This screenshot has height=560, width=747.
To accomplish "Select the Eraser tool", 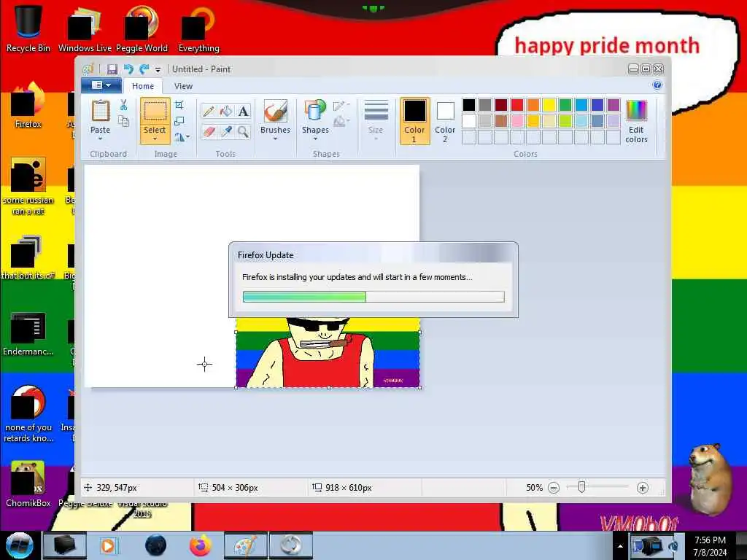I will 208,131.
